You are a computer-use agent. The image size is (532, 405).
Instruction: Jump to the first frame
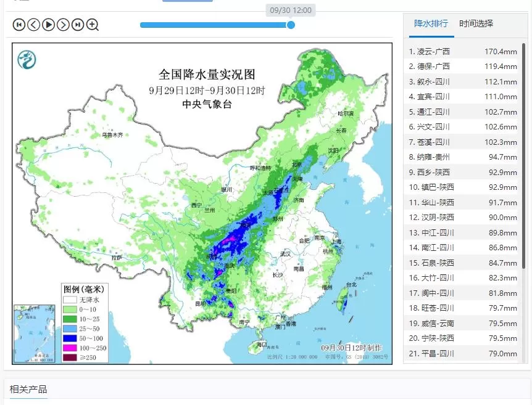[x=19, y=25]
